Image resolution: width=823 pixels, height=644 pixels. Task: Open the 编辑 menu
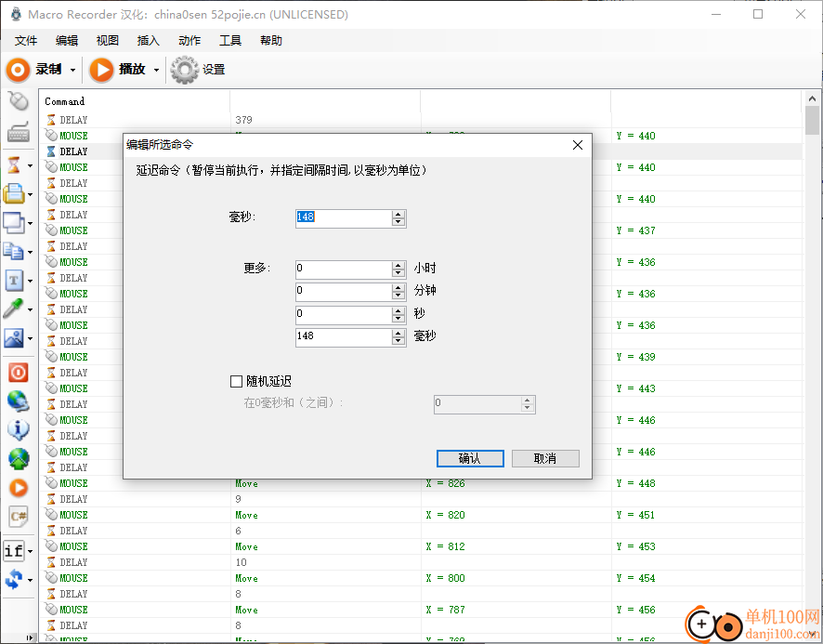pos(67,41)
